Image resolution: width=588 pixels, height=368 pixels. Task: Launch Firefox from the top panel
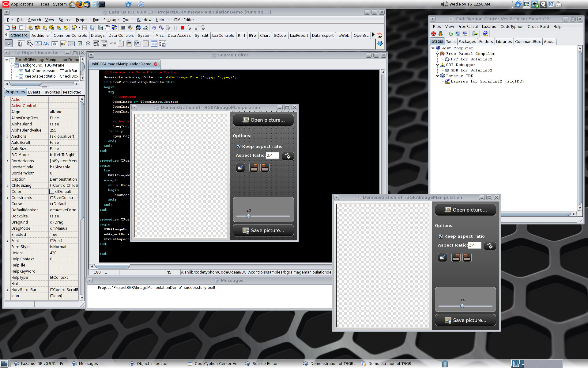point(80,4)
